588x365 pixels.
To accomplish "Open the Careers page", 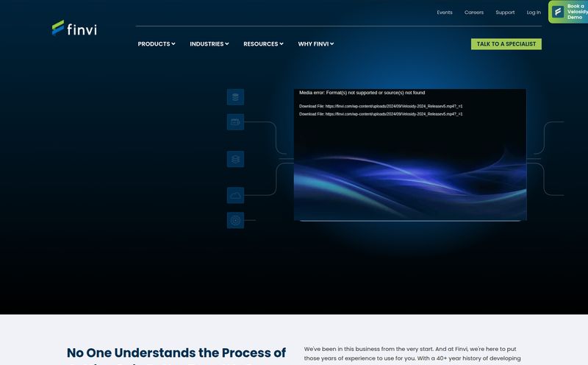I will [474, 13].
